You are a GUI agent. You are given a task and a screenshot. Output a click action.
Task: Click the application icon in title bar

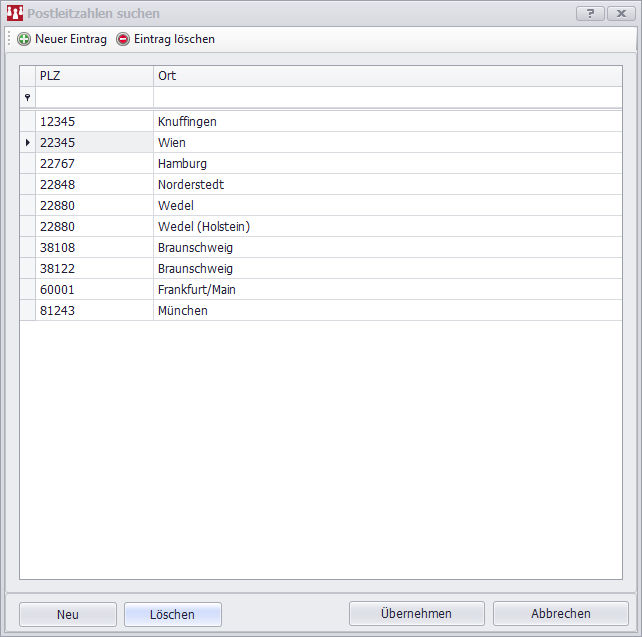15,13
